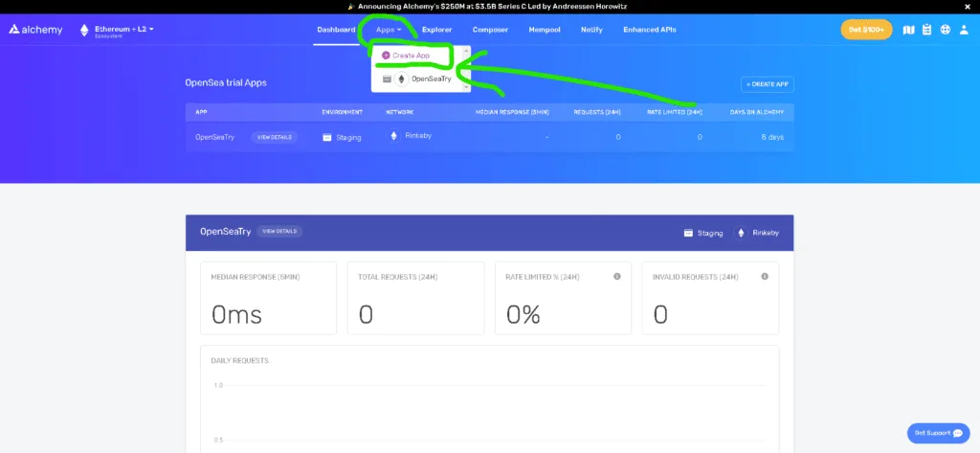Click the Ethereum diamond icon beside the ecosystem name
This screenshot has width=980, height=453.
(84, 30)
